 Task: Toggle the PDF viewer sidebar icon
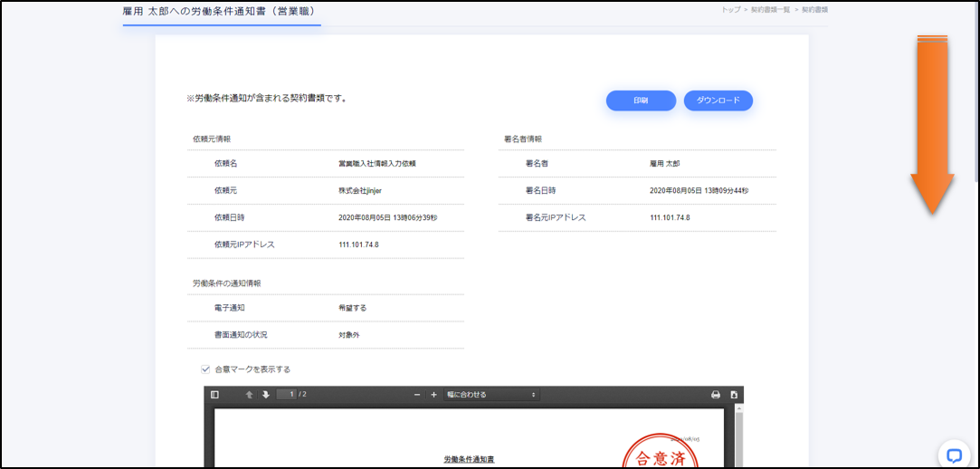(215, 395)
